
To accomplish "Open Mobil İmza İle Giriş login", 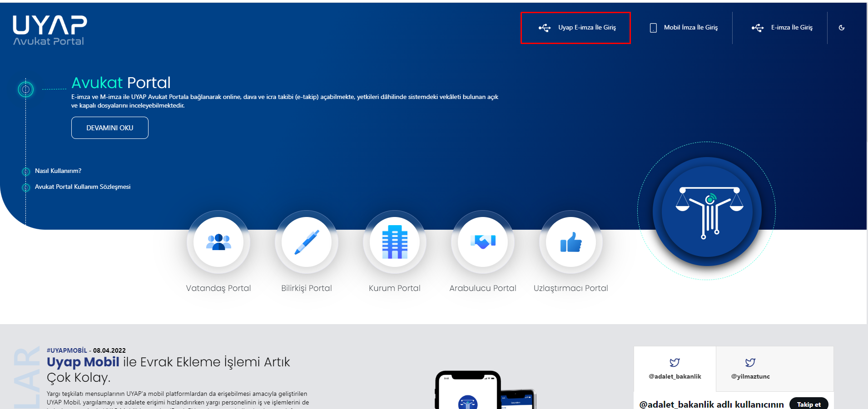I will [684, 28].
